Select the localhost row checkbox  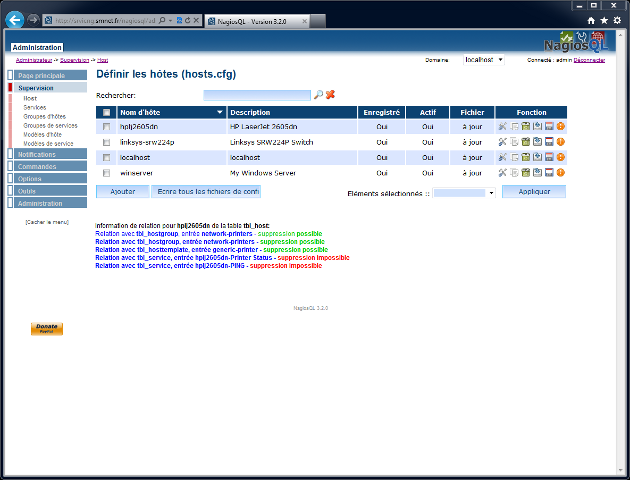pos(107,157)
